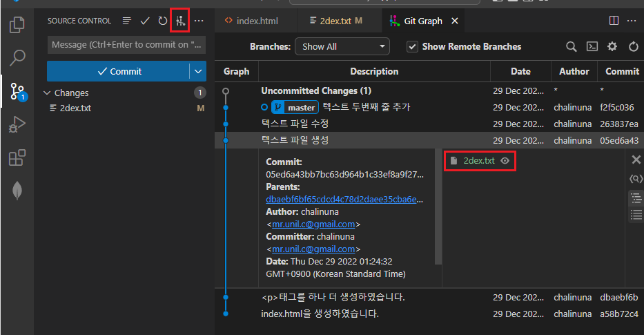The width and height of the screenshot is (644, 335).
Task: Switch to file tree view in commit details
Action: [x=636, y=198]
